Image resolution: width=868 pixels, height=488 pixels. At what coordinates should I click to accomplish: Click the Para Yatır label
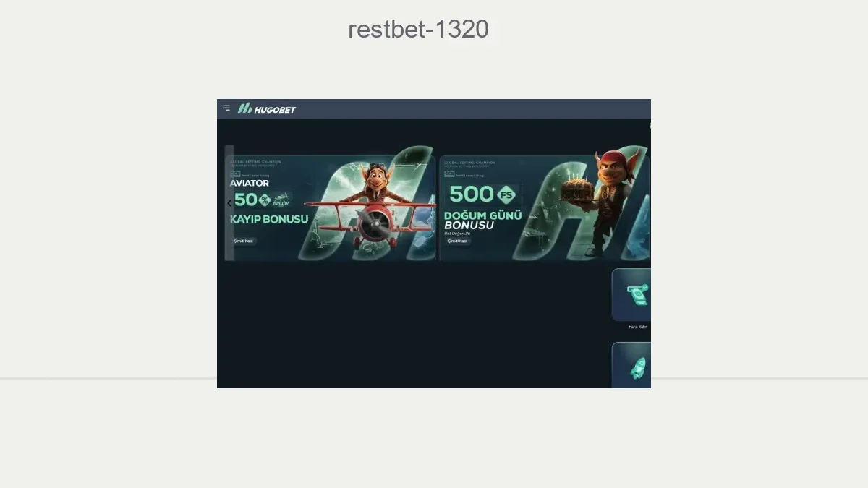pos(637,327)
